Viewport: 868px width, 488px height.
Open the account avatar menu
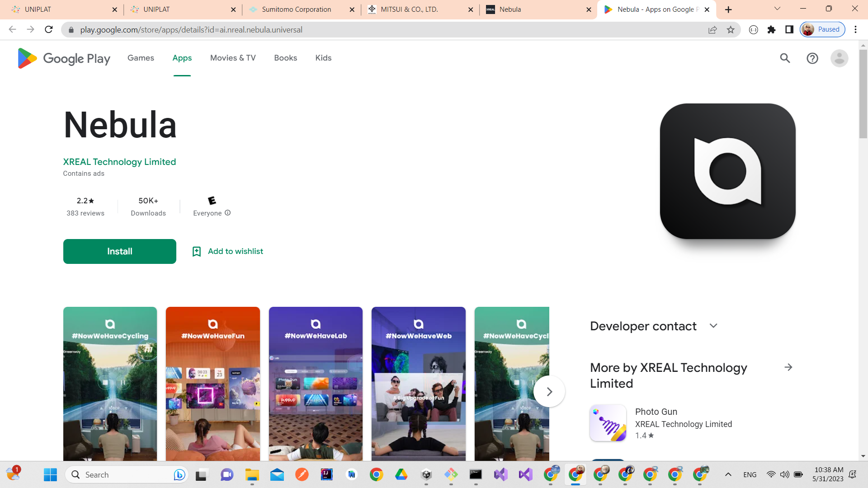pyautogui.click(x=839, y=58)
